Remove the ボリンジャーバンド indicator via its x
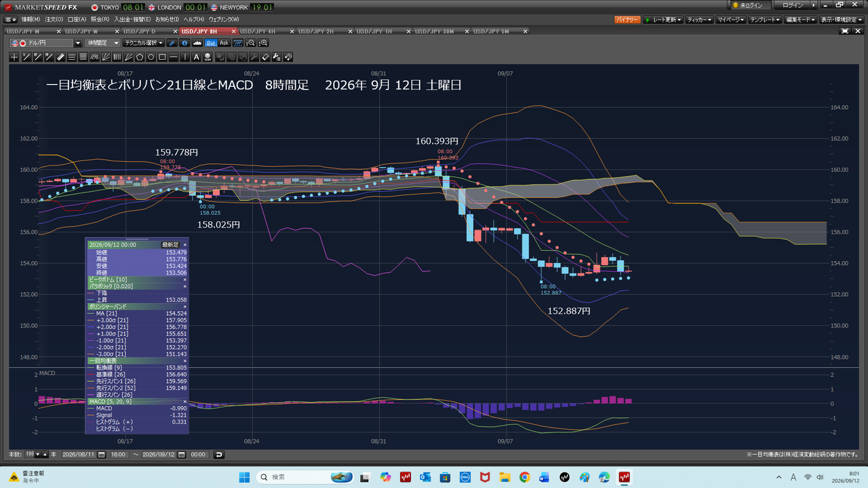Screen dimensions: 868x488 tap(184, 306)
